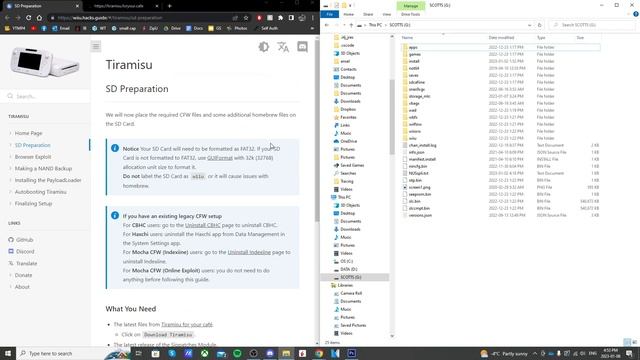Select Libraries in the navigation pane

(341, 285)
